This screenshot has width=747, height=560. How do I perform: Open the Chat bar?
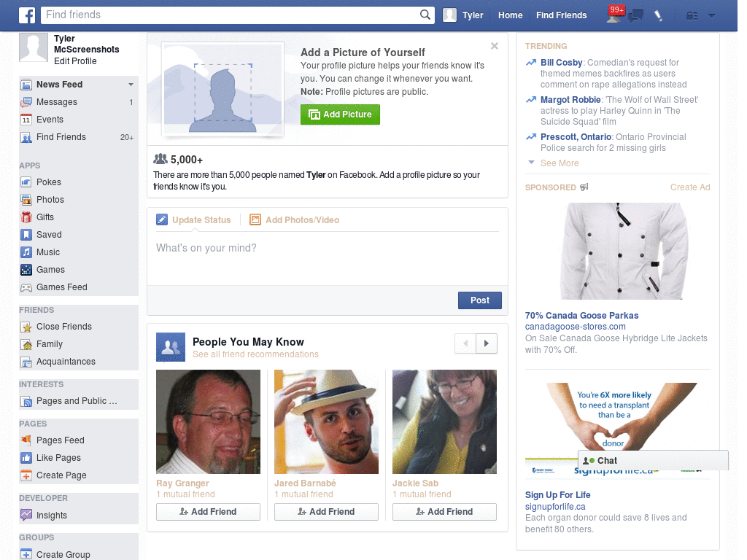point(653,461)
